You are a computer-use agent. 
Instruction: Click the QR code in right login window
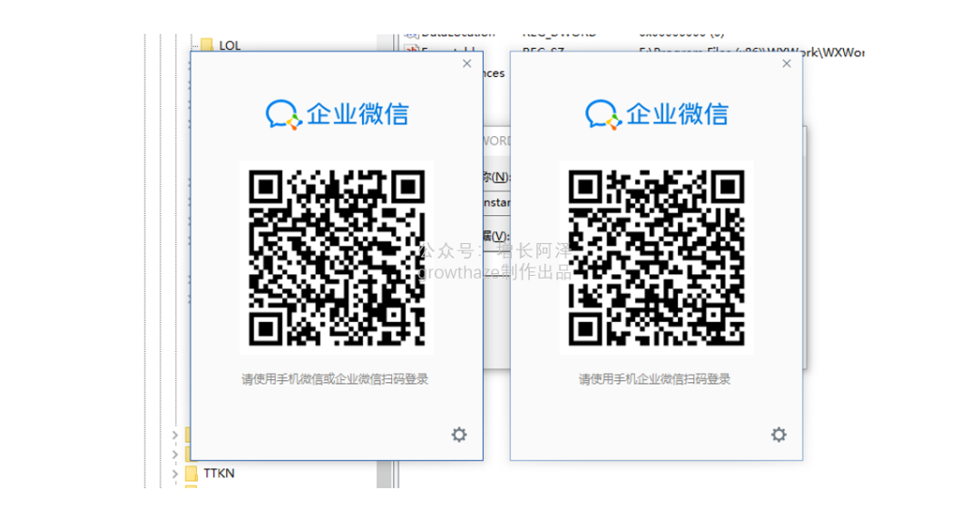656,258
